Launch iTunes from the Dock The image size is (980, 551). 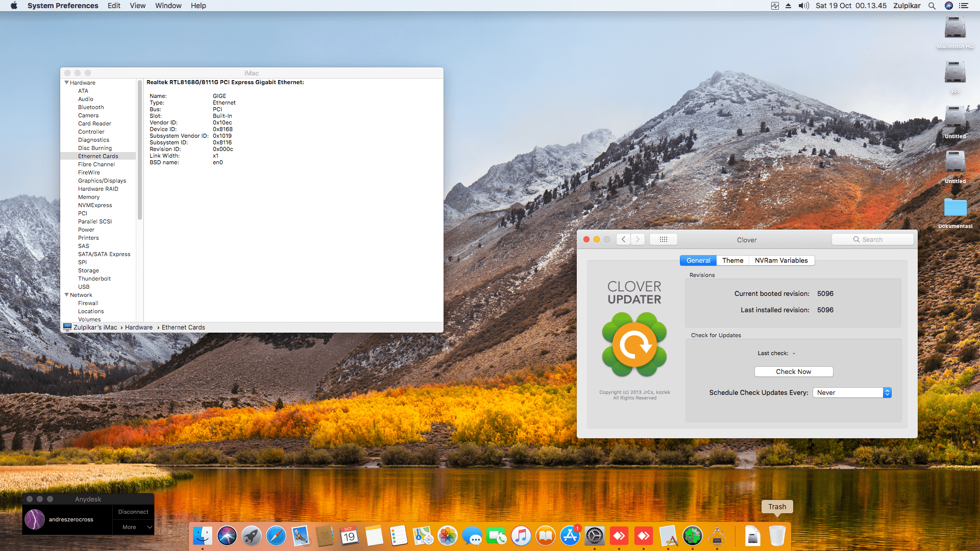(x=521, y=536)
